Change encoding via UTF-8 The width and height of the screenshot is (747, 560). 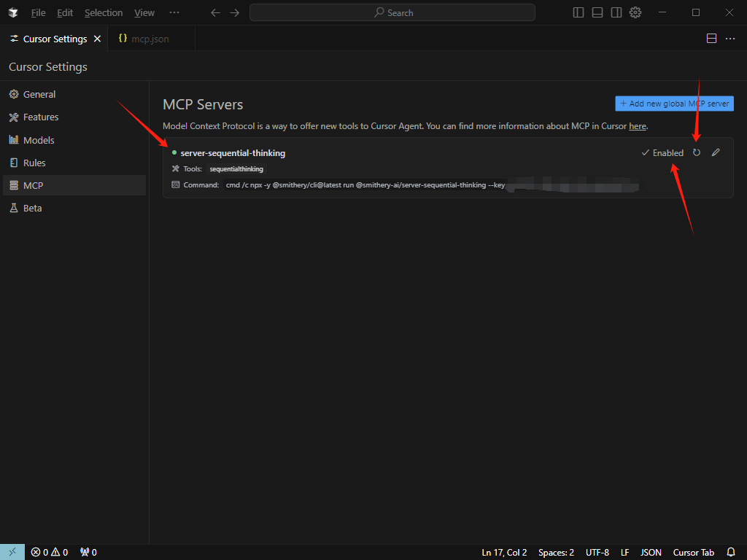coord(597,553)
